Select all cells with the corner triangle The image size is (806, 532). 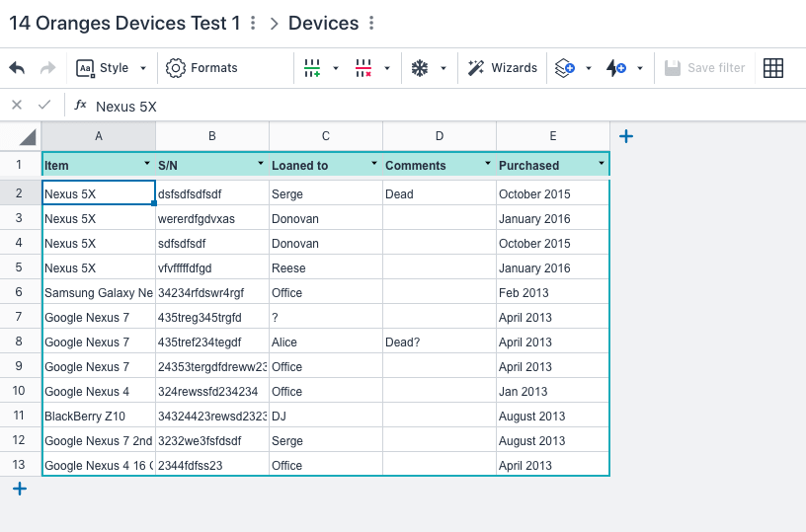[27, 137]
